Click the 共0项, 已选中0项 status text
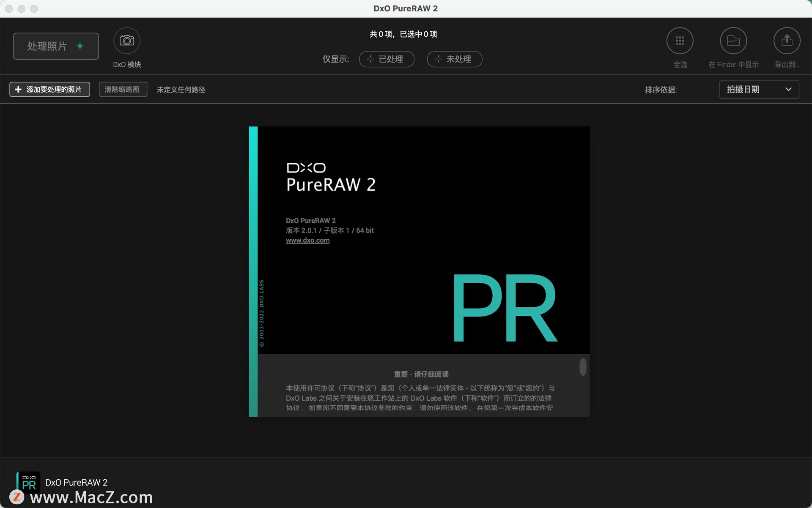 (x=403, y=34)
